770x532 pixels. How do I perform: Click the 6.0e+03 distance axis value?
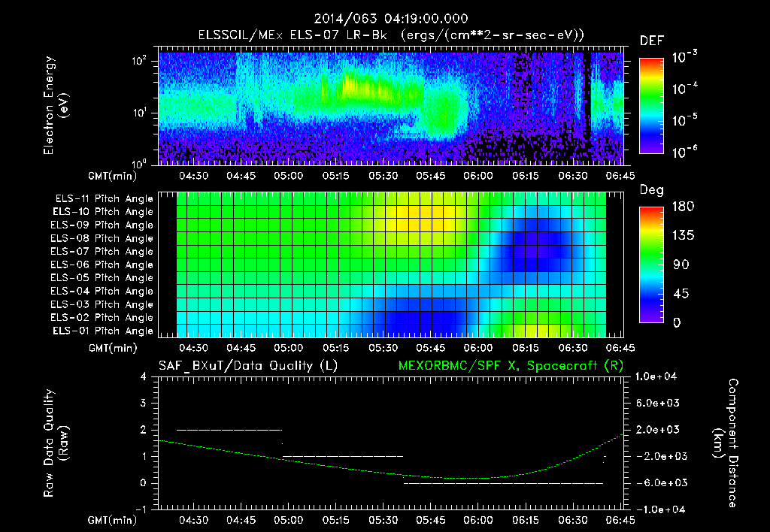point(657,403)
